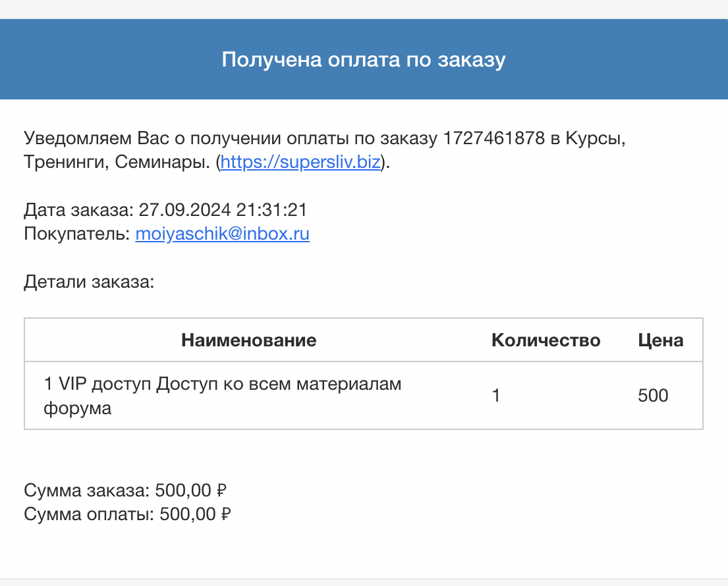Click the moiyaschik@inbox.ru buyer email link
Image resolution: width=728 pixels, height=586 pixels.
coord(223,233)
